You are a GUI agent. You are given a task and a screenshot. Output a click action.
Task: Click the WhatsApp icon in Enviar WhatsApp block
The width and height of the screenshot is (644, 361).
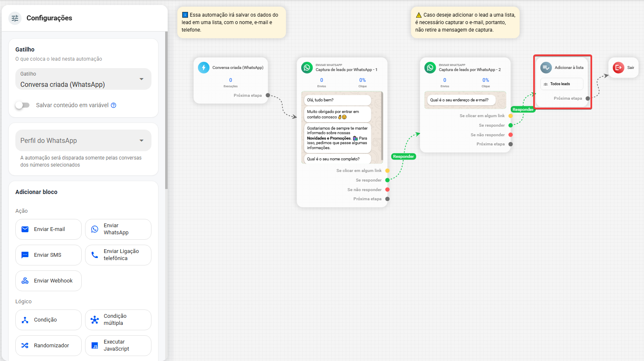pos(95,229)
